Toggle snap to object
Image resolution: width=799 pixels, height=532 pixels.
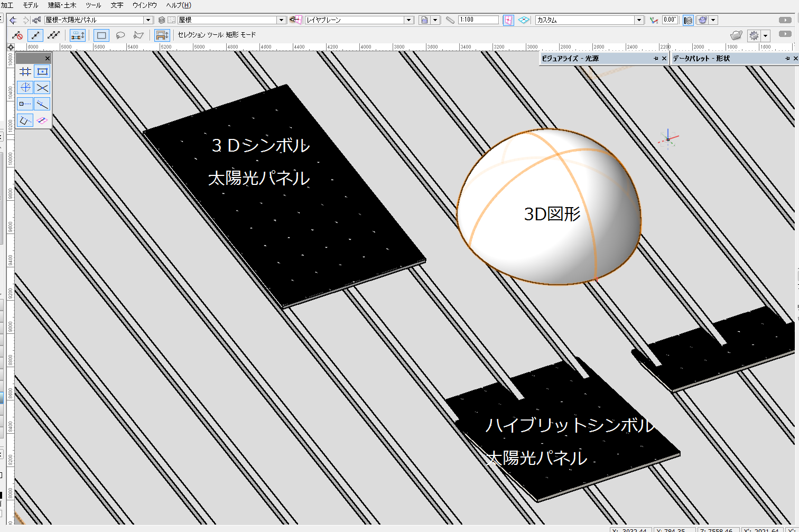(42, 71)
